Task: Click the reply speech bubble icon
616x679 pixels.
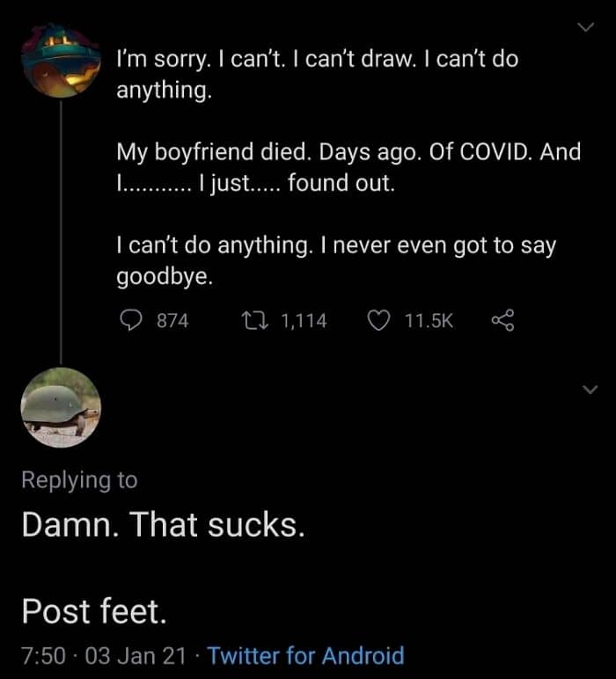Action: pos(129,321)
